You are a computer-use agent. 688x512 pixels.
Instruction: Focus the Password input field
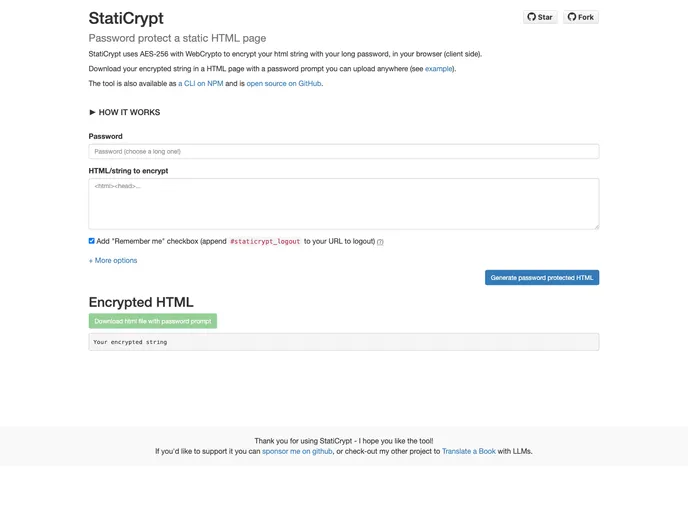pyautogui.click(x=344, y=151)
